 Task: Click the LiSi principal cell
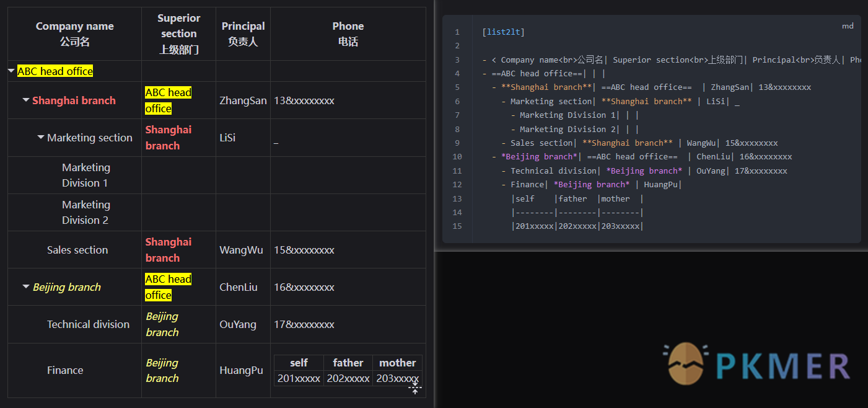coord(227,138)
